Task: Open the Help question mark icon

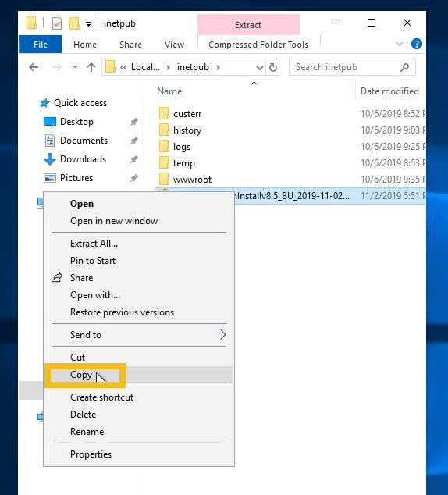Action: [417, 44]
